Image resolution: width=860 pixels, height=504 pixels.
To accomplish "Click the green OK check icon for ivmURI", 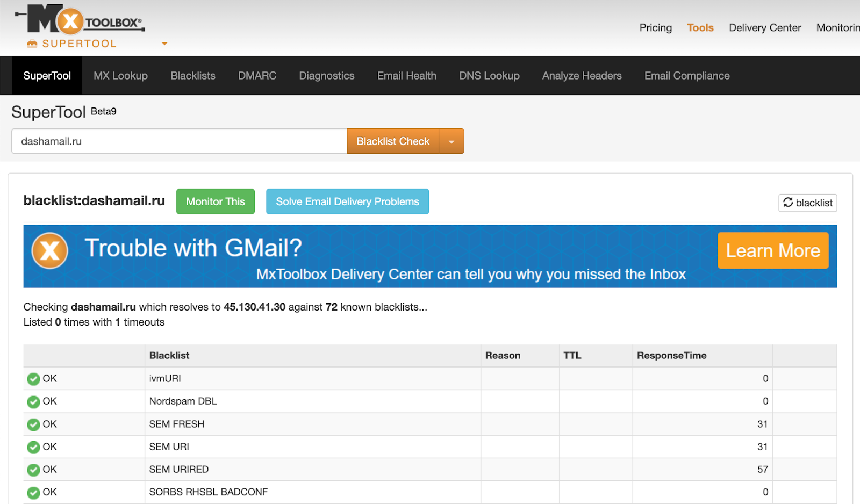I will (x=33, y=379).
